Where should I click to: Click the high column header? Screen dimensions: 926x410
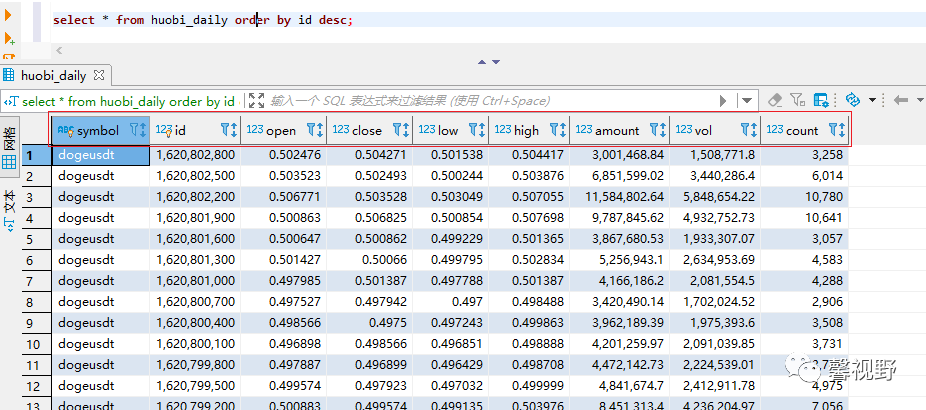527,131
